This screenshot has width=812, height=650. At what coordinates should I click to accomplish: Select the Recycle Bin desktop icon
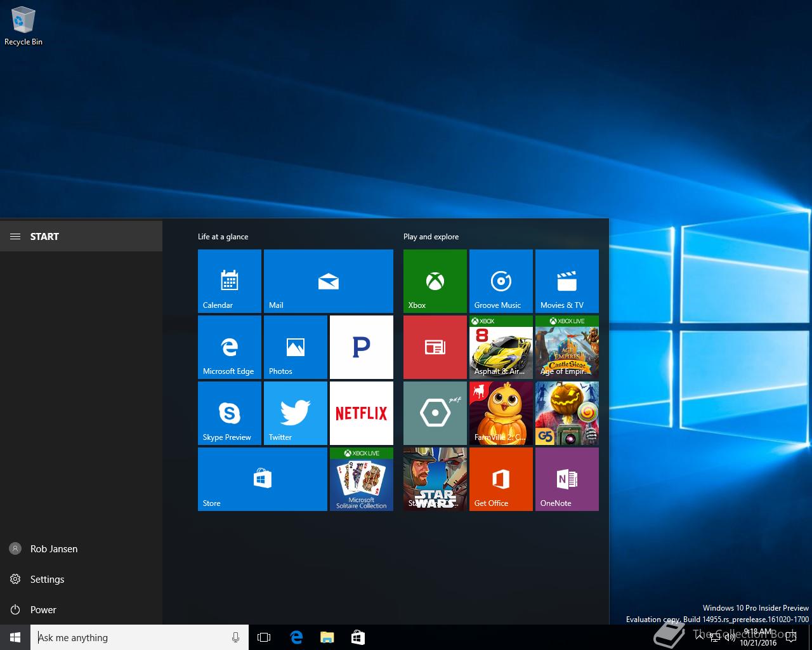pos(23,27)
